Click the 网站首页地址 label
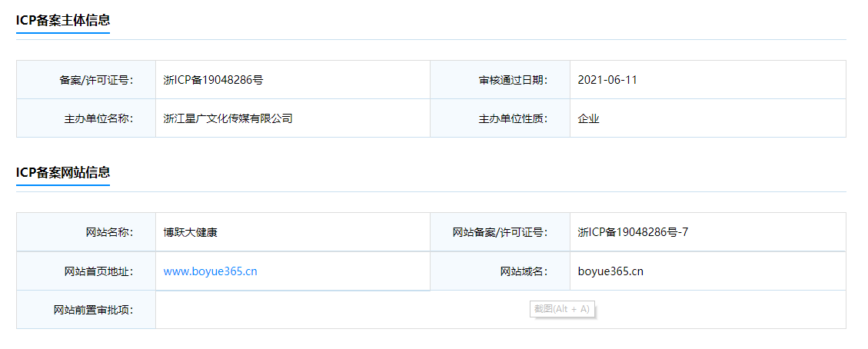Screen dimensions: 868x349 [99, 271]
